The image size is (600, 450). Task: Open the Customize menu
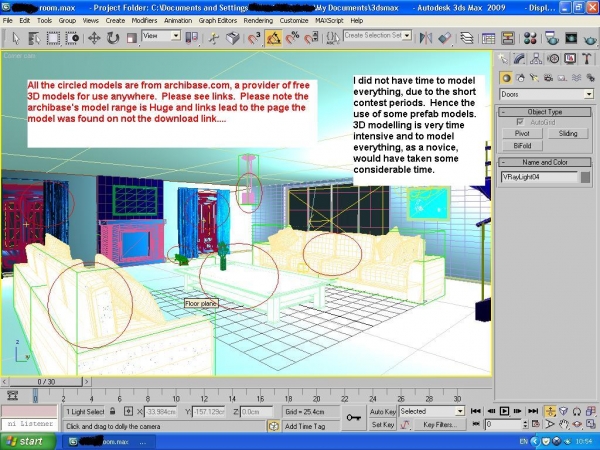tap(294, 20)
